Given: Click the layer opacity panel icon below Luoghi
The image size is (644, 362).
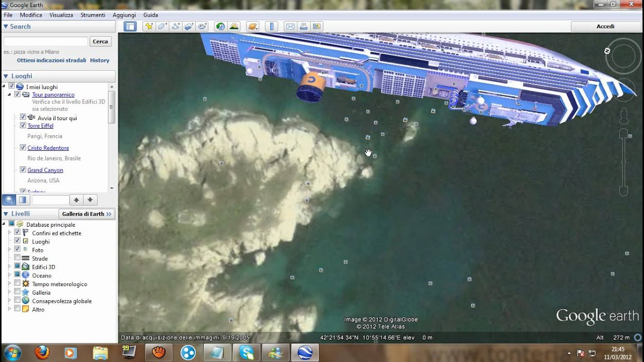Looking at the screenshot, I should coord(23,200).
